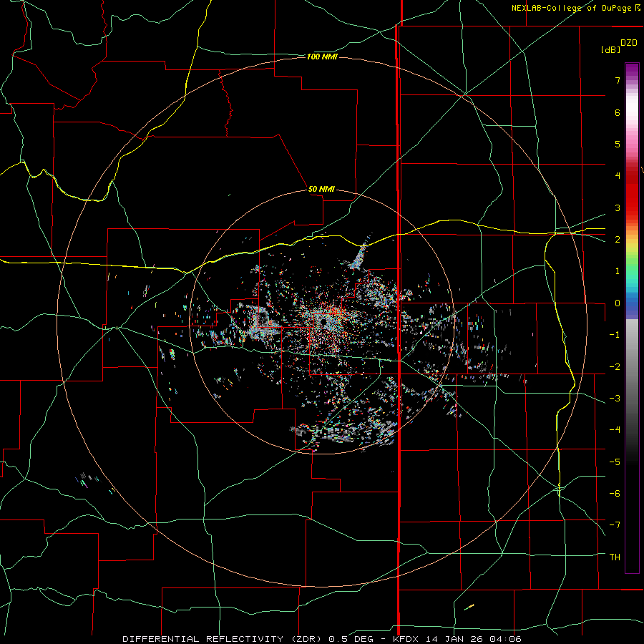
Task: Click the TH threshold label on scale
Action: pos(615,557)
